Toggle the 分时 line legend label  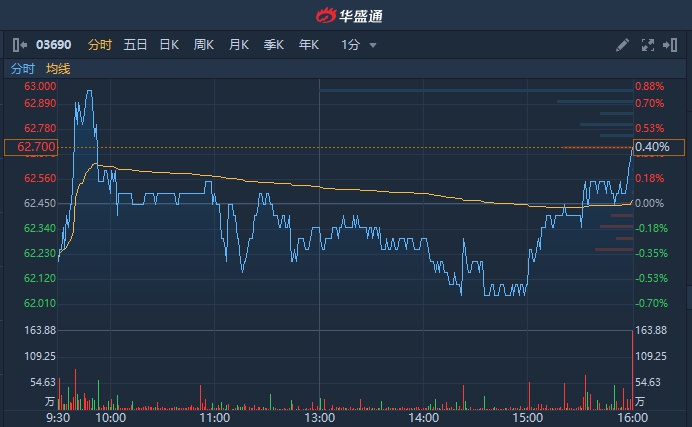coord(22,69)
